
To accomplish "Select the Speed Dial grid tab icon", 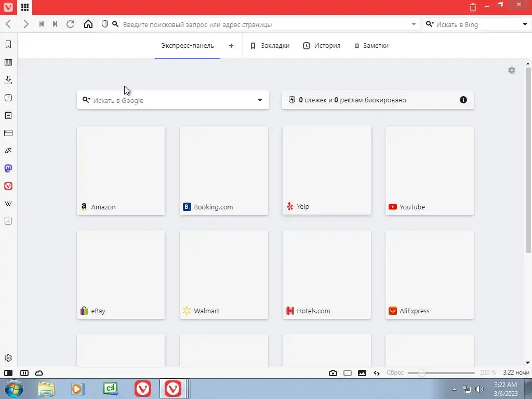I will [25, 7].
